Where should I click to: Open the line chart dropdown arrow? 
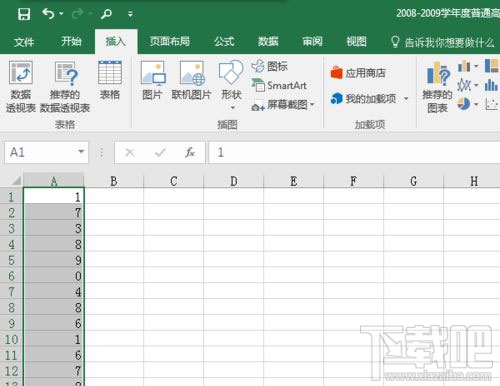pyautogui.click(x=476, y=85)
